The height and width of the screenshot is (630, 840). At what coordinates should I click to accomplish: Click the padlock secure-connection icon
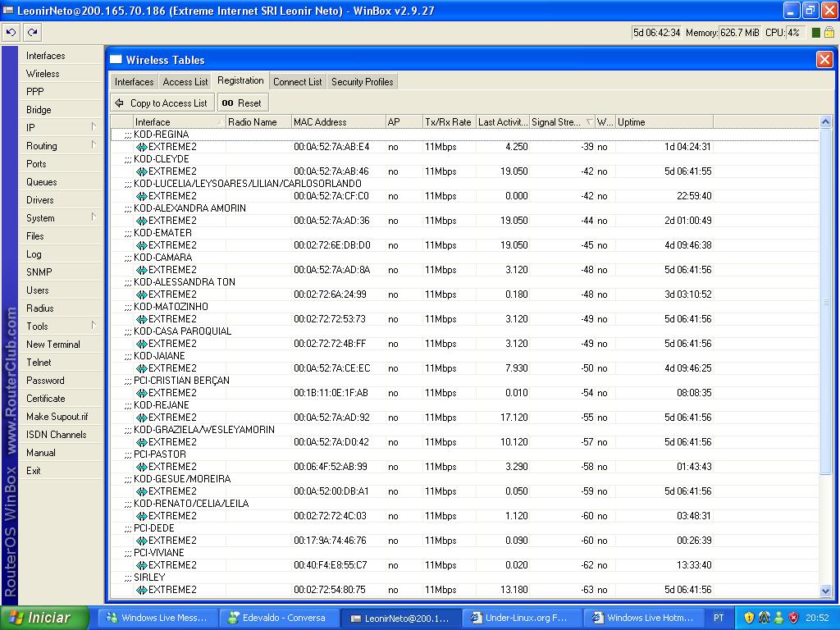coord(830,33)
